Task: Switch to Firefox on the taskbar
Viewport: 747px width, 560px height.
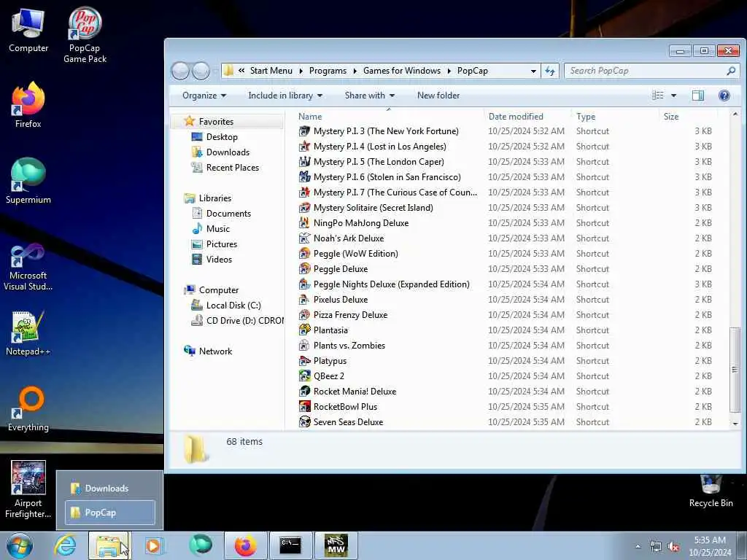Action: (x=245, y=545)
